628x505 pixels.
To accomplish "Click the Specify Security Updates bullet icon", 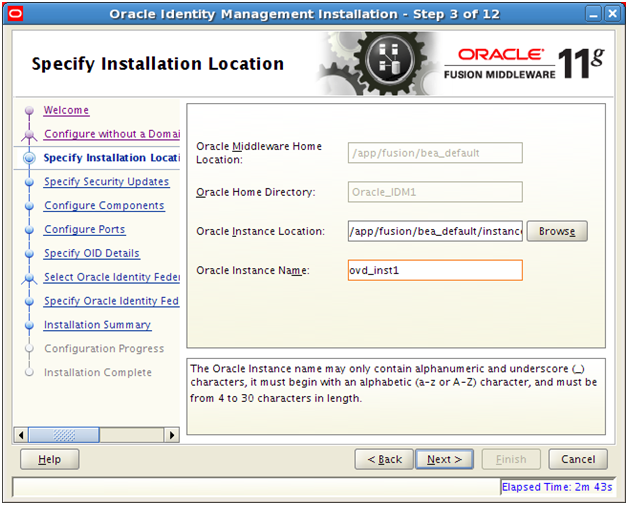I will pyautogui.click(x=29, y=182).
